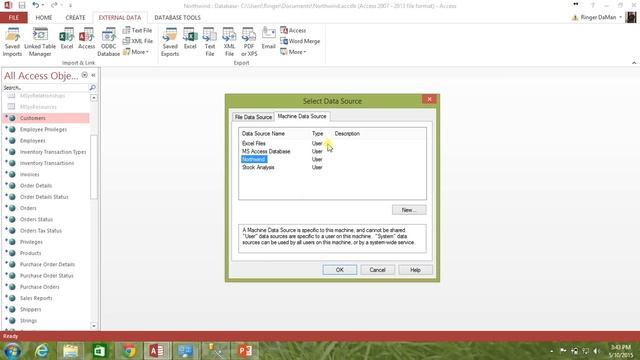Select the Northwind data source
The width and height of the screenshot is (640, 360).
pyautogui.click(x=253, y=159)
